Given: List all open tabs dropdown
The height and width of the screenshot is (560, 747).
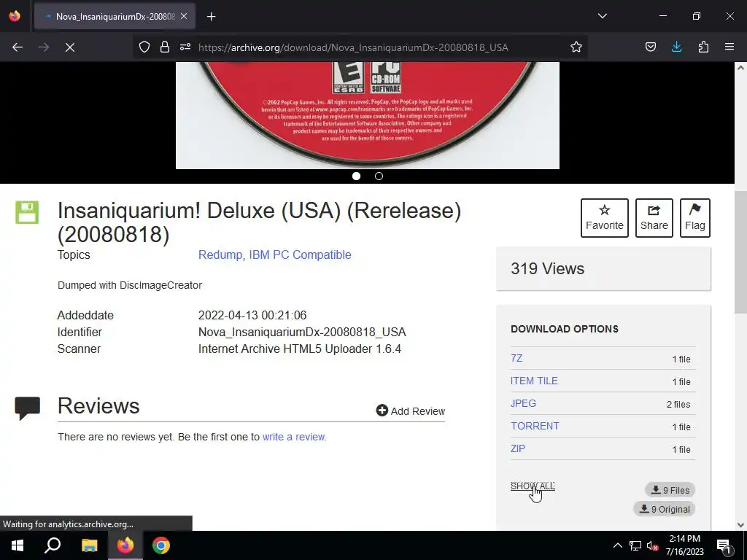Looking at the screenshot, I should coord(602,16).
